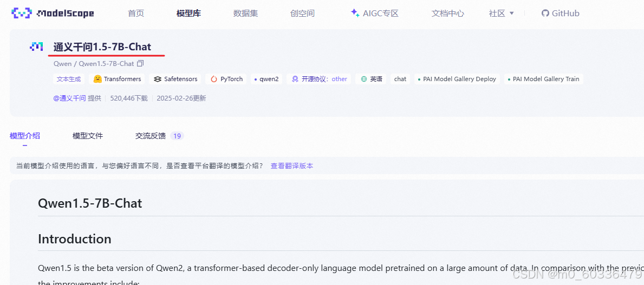This screenshot has height=285, width=644.
Task: Expand the 社区 community dropdown
Action: [501, 13]
